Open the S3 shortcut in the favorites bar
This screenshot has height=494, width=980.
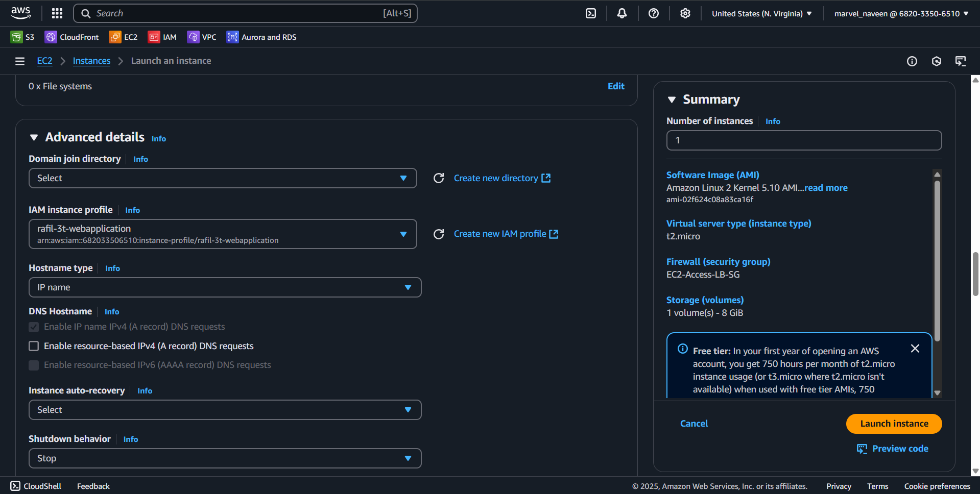point(22,37)
